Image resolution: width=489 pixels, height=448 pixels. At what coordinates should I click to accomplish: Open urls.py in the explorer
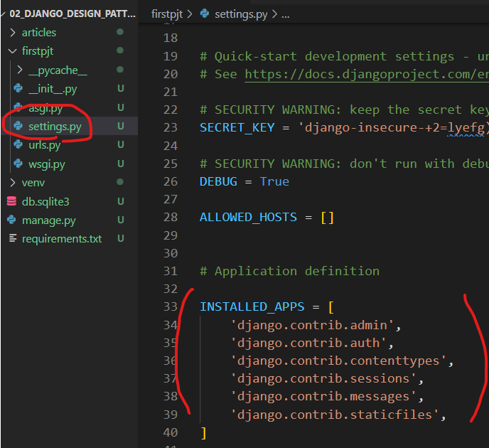coord(44,145)
